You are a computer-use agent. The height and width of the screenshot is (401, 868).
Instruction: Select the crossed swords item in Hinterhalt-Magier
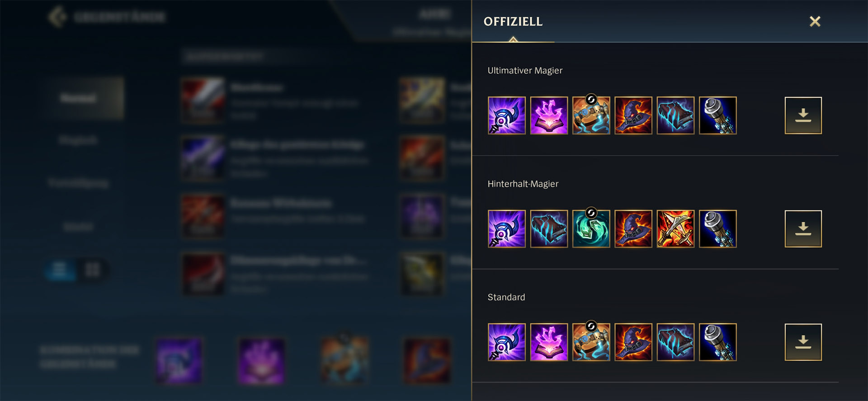pyautogui.click(x=675, y=229)
